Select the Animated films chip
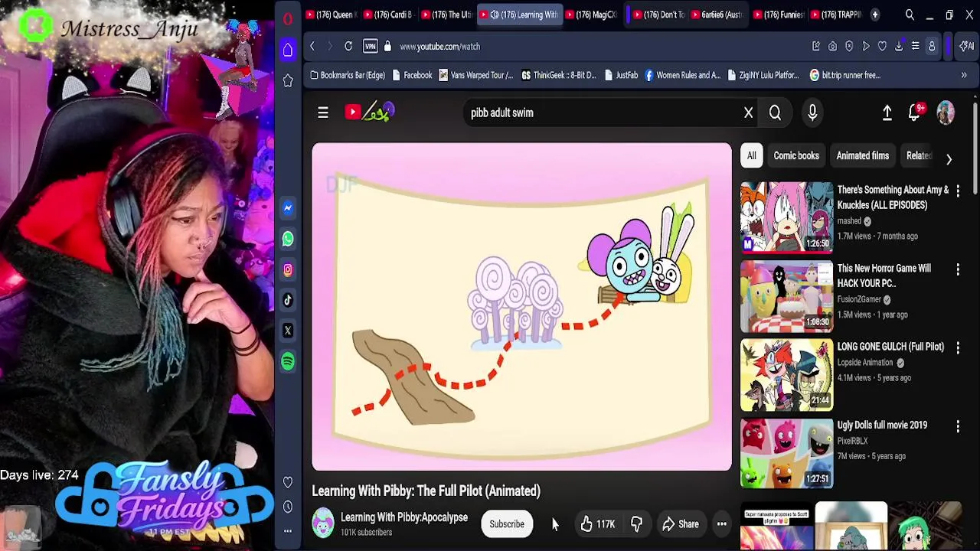The image size is (980, 551). coord(863,156)
